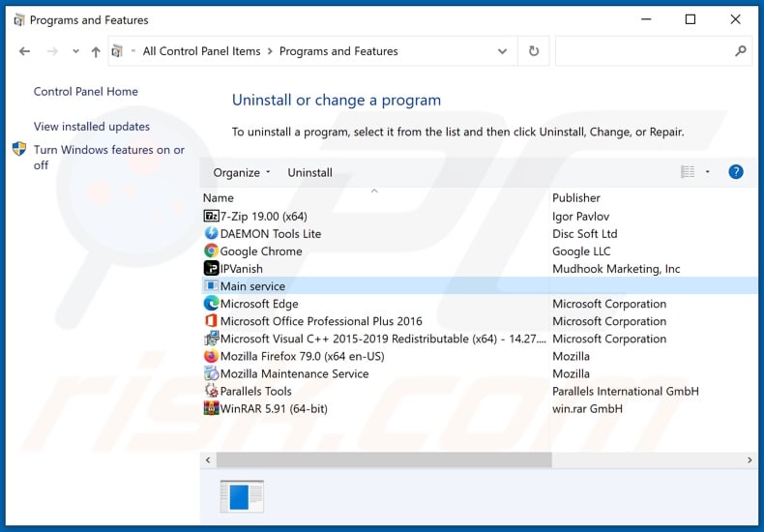Go forward with the forward arrow
The image size is (764, 532).
click(x=52, y=51)
